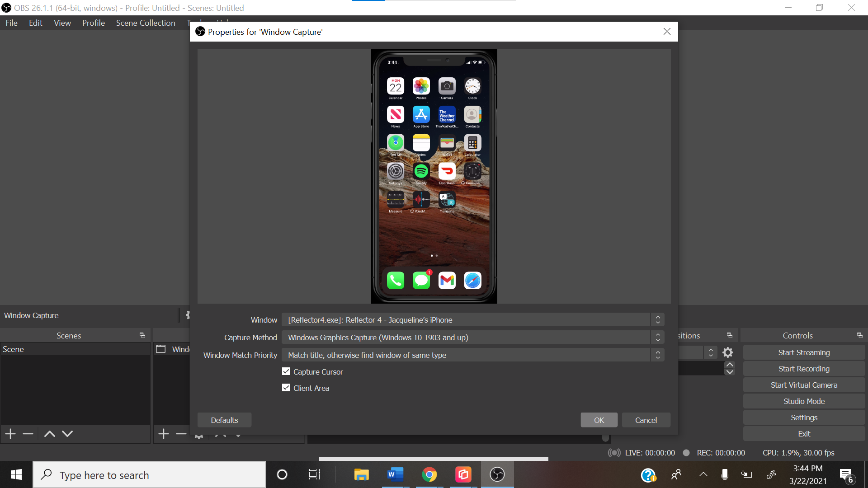Click the Start Streaming button
Screen dimensions: 868x488
[804, 352]
